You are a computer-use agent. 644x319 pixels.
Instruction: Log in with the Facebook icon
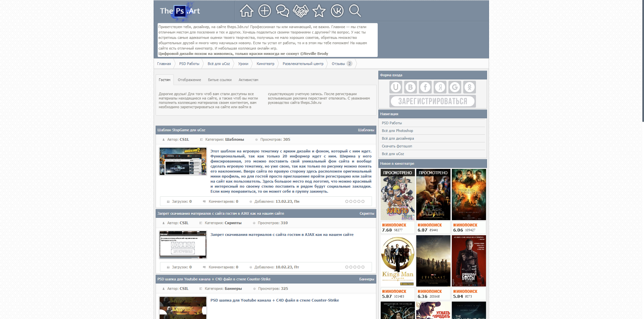(x=425, y=87)
